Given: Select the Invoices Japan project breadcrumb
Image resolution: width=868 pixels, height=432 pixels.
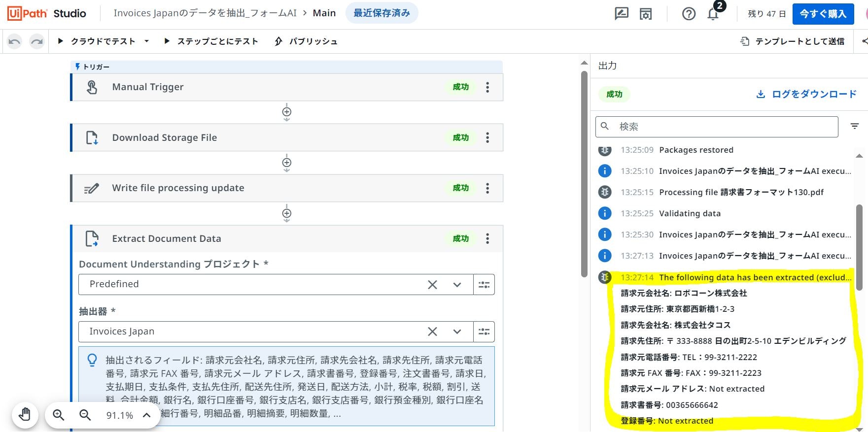Looking at the screenshot, I should tap(205, 13).
